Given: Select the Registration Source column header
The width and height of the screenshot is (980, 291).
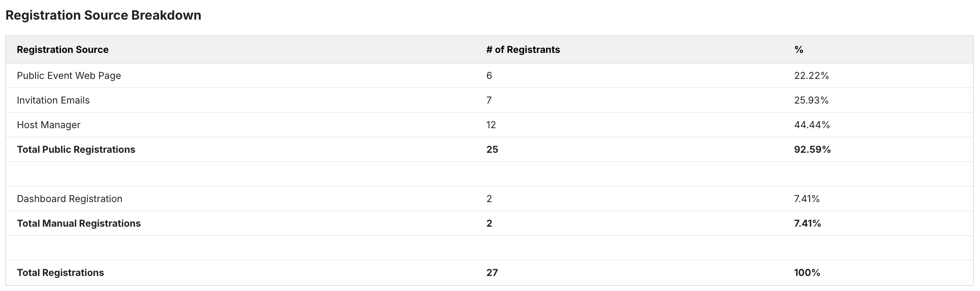Looking at the screenshot, I should (x=63, y=50).
